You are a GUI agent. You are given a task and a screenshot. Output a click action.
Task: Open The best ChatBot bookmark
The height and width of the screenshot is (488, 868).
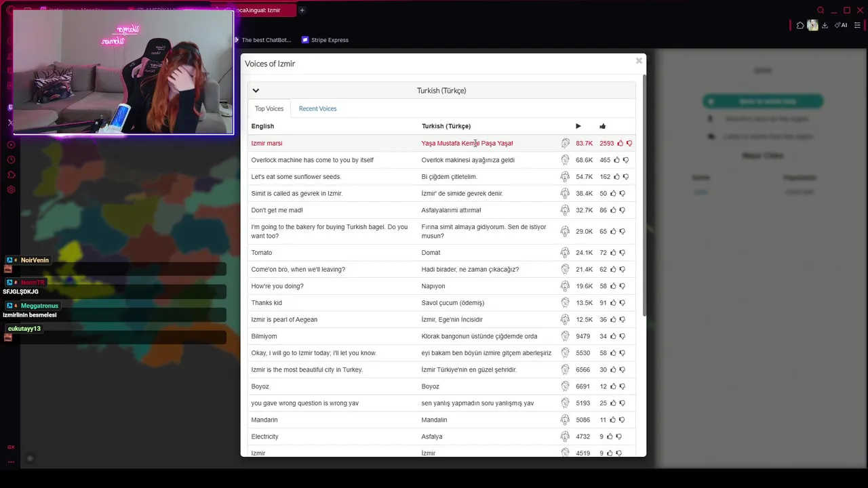click(262, 40)
